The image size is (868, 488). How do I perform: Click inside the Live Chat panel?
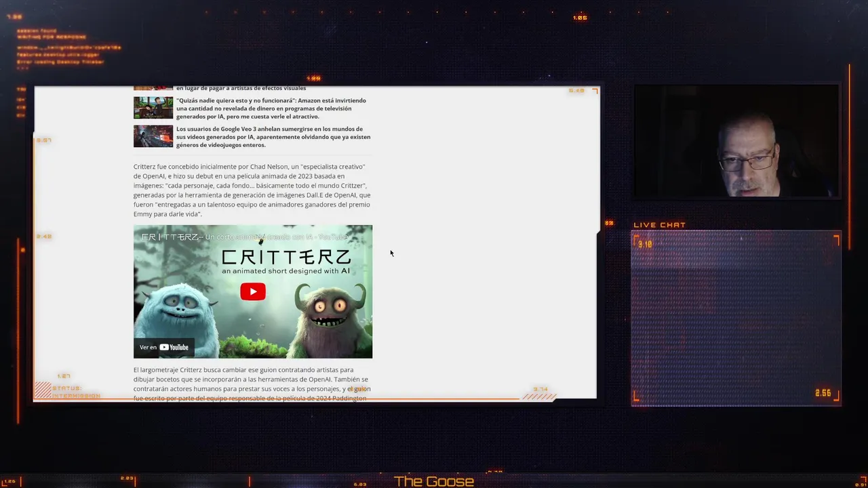tap(736, 318)
